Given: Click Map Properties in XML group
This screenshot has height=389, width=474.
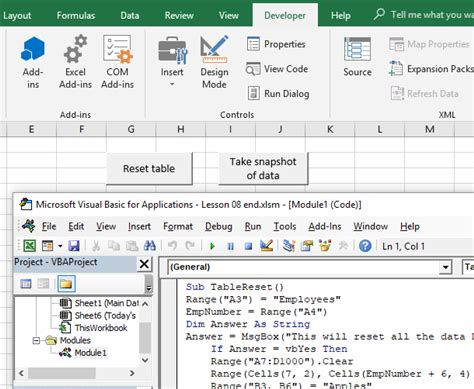Looking at the screenshot, I should [429, 44].
